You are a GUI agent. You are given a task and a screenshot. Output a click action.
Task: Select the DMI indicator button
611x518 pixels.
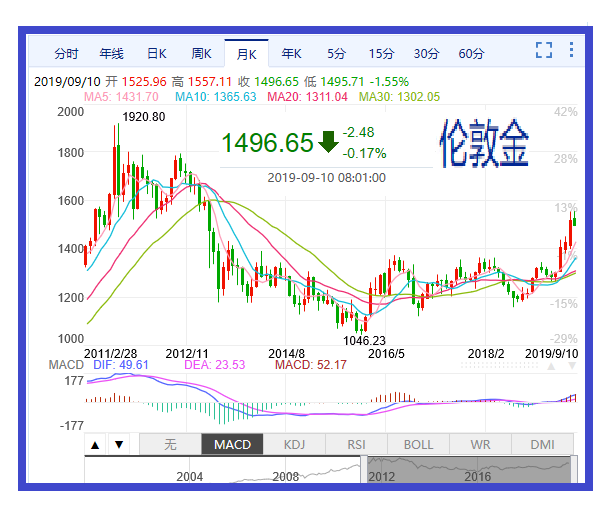point(542,444)
